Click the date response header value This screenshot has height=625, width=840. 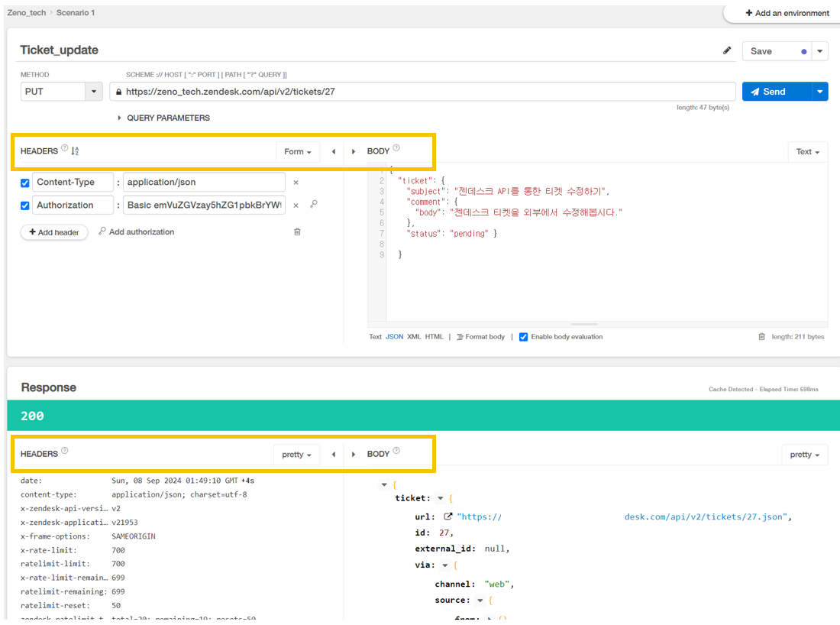183,481
